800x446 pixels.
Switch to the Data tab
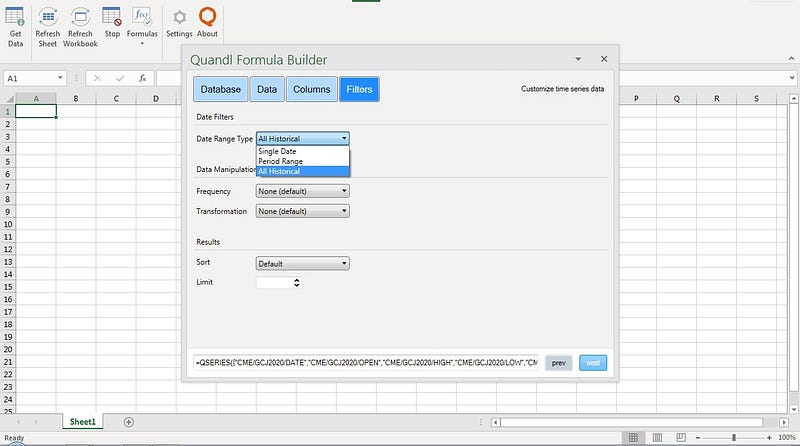(x=267, y=89)
